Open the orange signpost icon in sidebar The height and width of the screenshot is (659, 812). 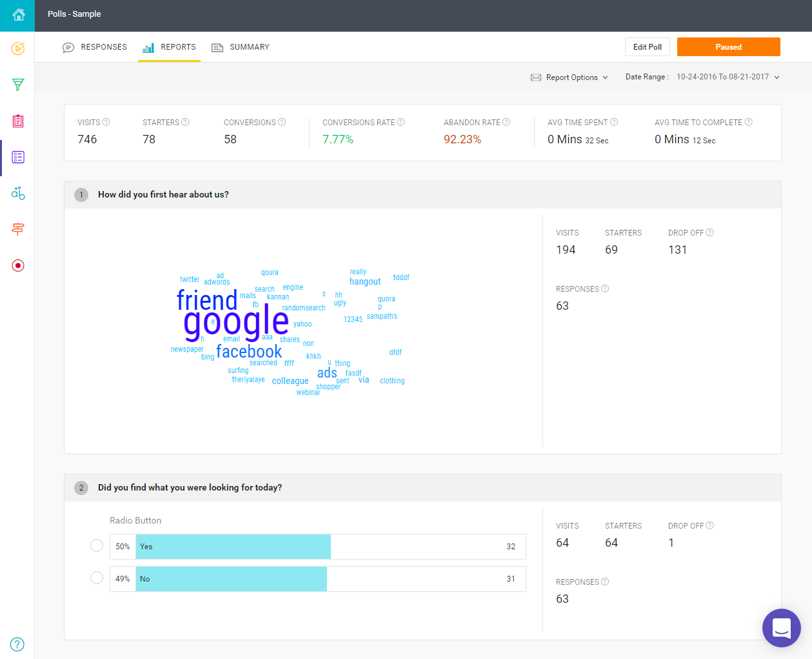point(18,229)
